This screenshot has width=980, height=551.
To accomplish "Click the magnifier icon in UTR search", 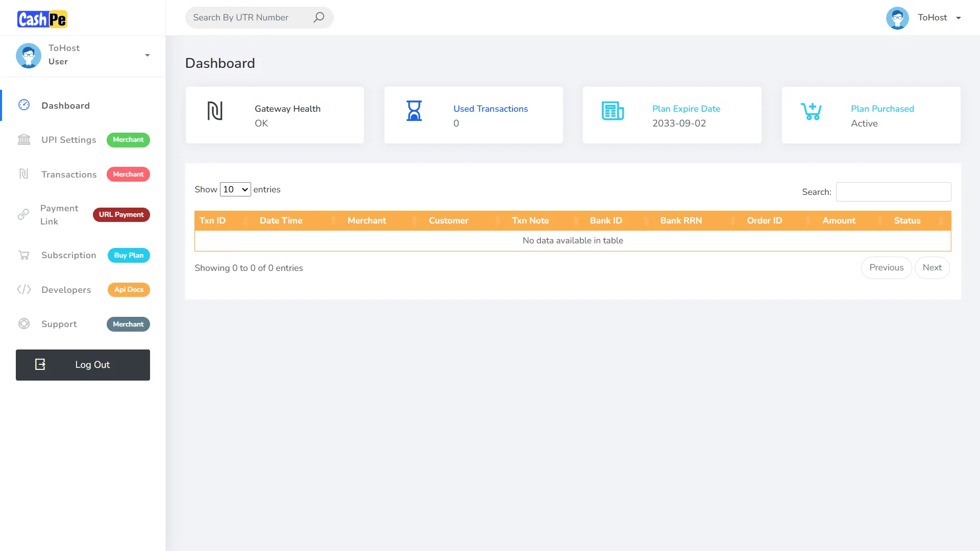I will tap(318, 17).
